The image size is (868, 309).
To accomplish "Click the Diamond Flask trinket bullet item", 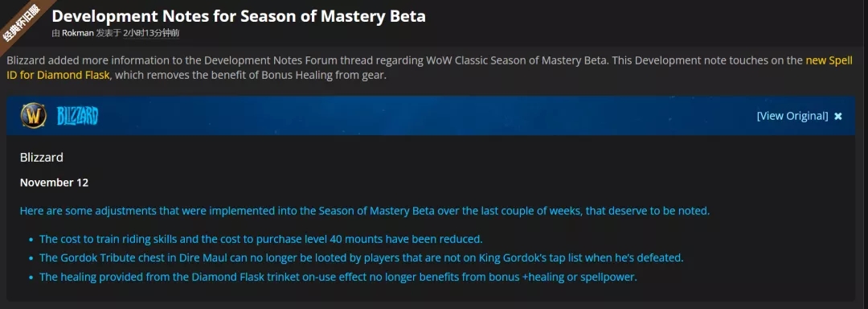I will coord(338,277).
